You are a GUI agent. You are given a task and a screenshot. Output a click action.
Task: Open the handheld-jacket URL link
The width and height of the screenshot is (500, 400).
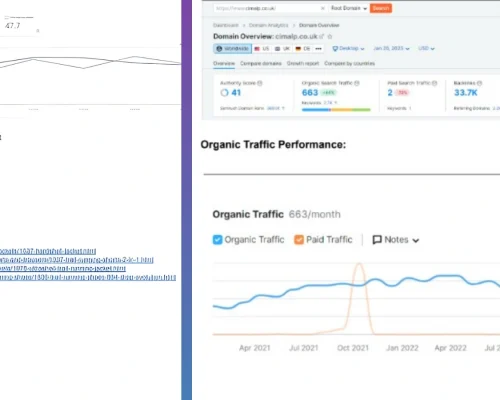[48, 251]
